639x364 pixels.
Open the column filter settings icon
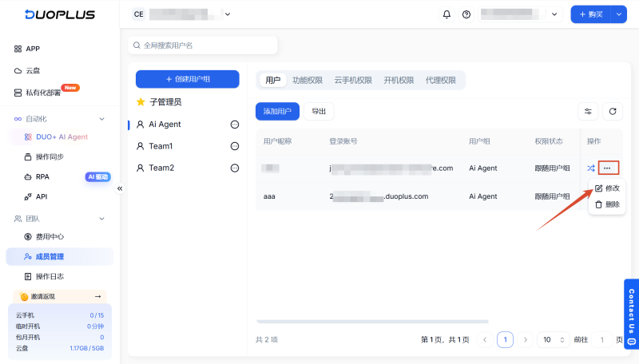coord(588,111)
